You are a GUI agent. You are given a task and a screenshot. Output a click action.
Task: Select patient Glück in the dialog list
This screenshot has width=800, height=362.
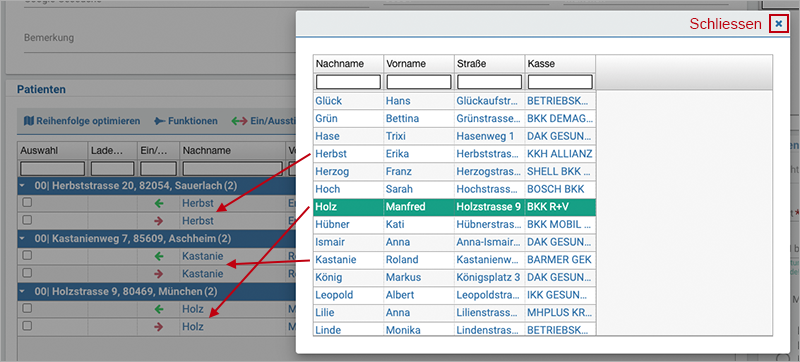(454, 100)
